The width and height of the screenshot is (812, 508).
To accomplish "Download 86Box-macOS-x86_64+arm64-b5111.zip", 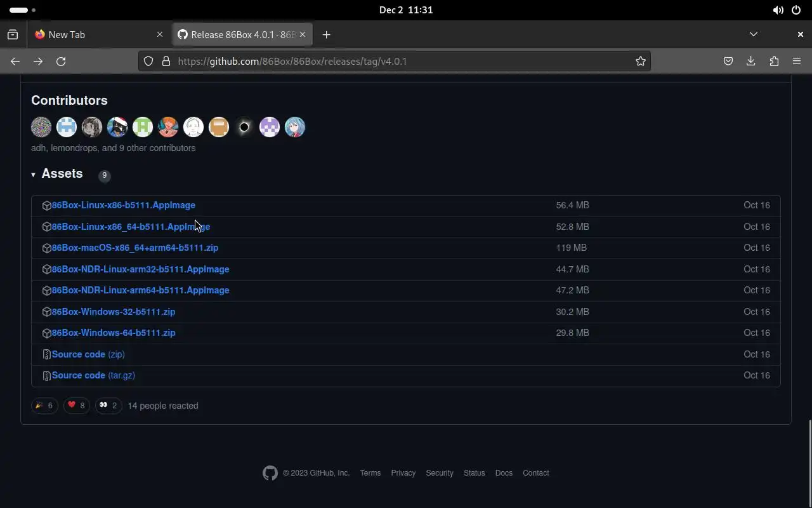I will click(135, 248).
